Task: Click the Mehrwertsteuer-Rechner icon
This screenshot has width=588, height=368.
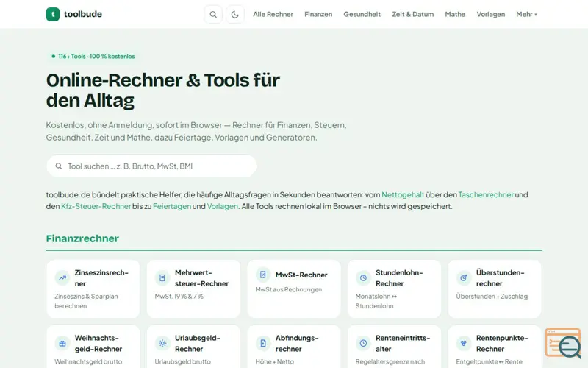Action: [x=162, y=278]
